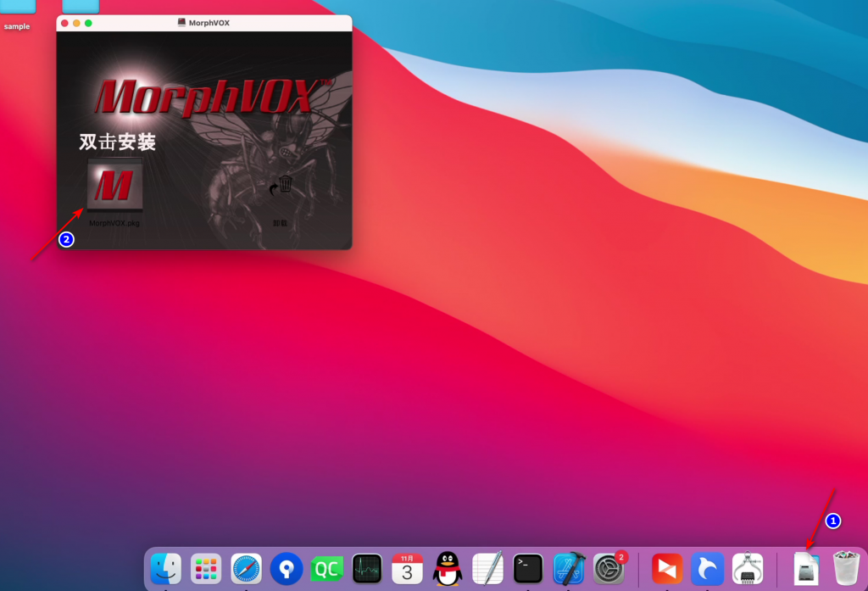Open Finder from the Dock
Image resolution: width=868 pixels, height=591 pixels.
(166, 568)
